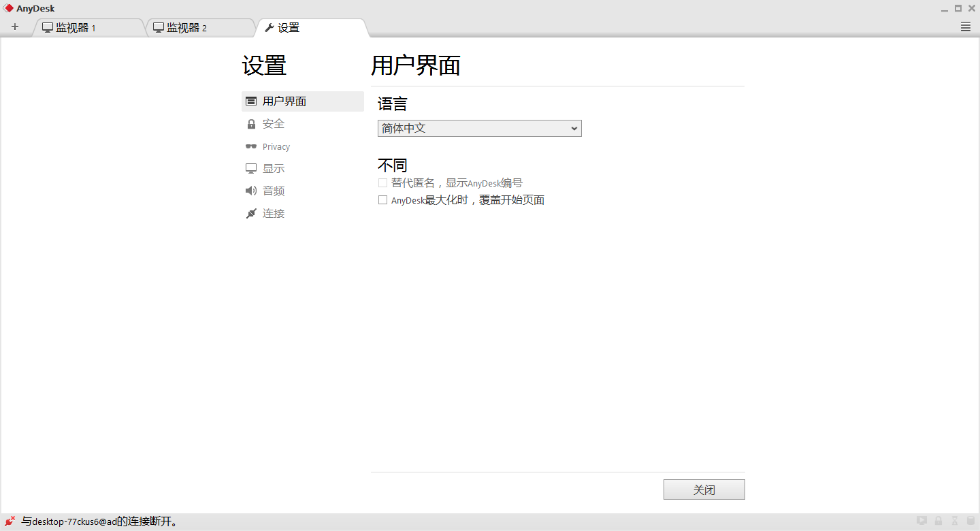980x531 pixels.
Task: Check AnyDesk最大化时，覆盖开始页面
Action: click(x=382, y=199)
